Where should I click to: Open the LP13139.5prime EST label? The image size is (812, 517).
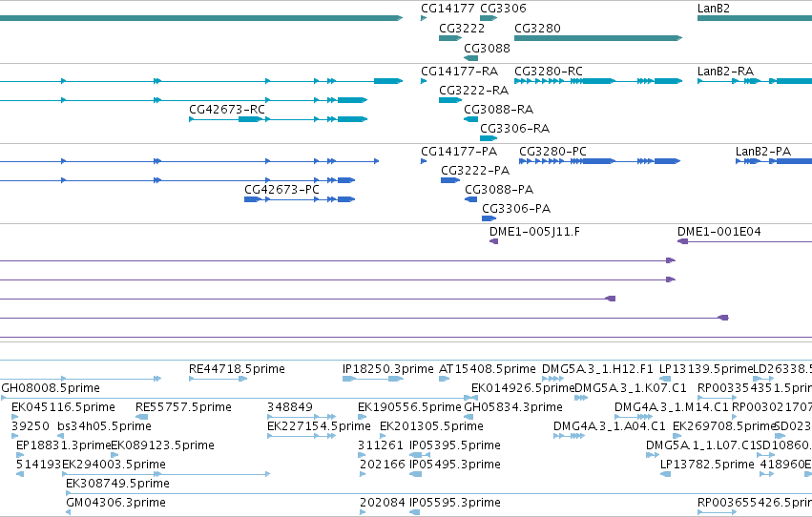coord(705,369)
